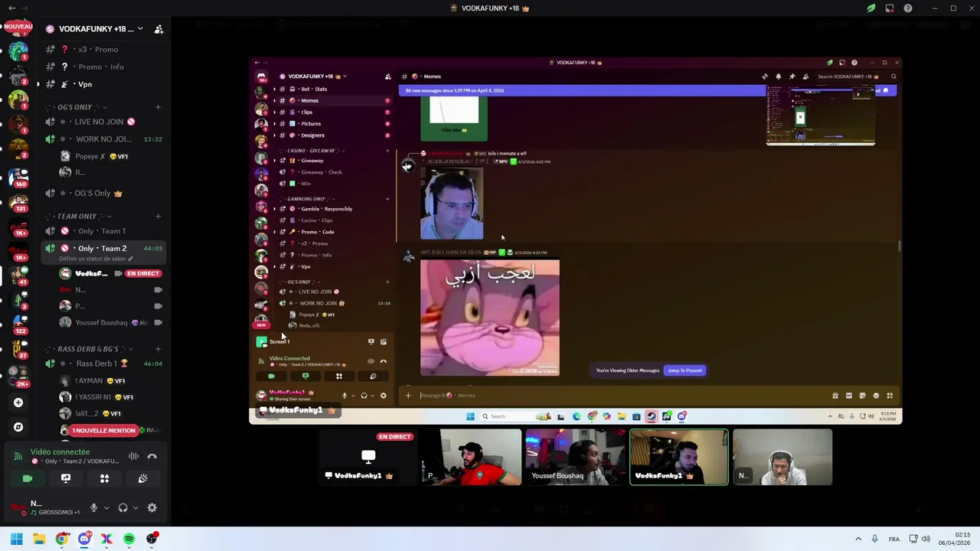The height and width of the screenshot is (551, 980).
Task: Open the Windows Start menu
Action: click(16, 539)
